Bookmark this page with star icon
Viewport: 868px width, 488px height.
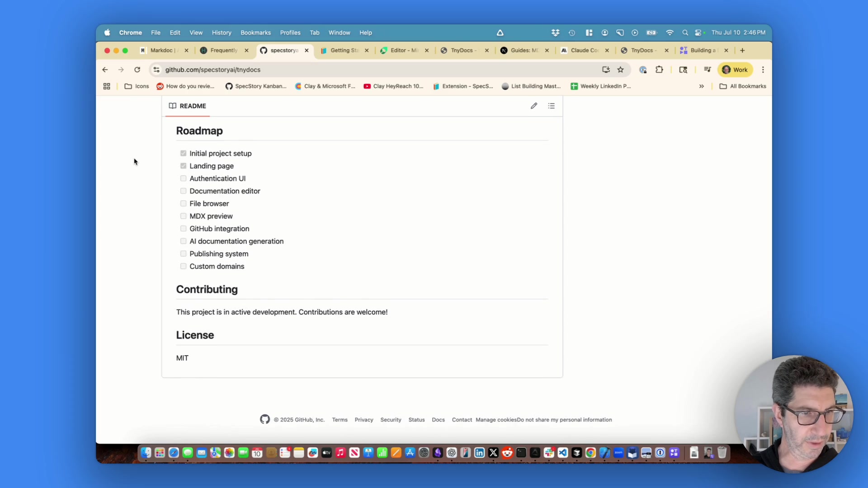coord(621,70)
